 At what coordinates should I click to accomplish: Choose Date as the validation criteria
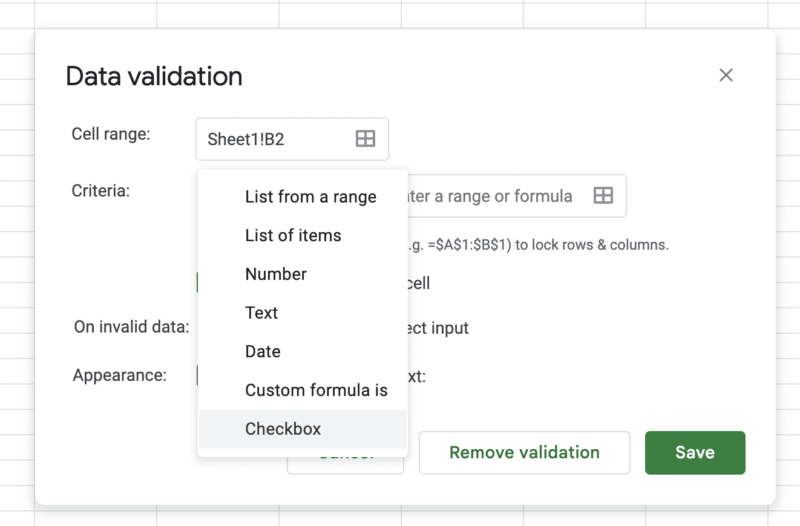click(263, 352)
